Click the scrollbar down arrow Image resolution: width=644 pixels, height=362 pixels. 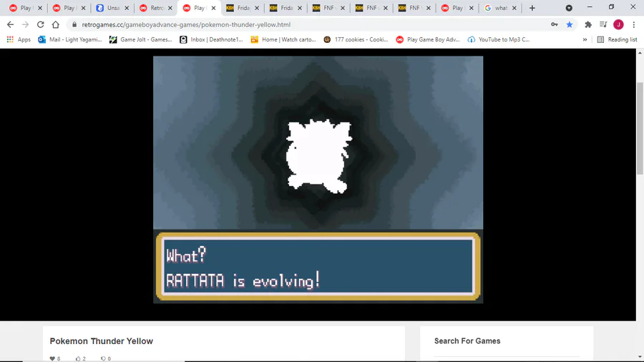(640, 357)
